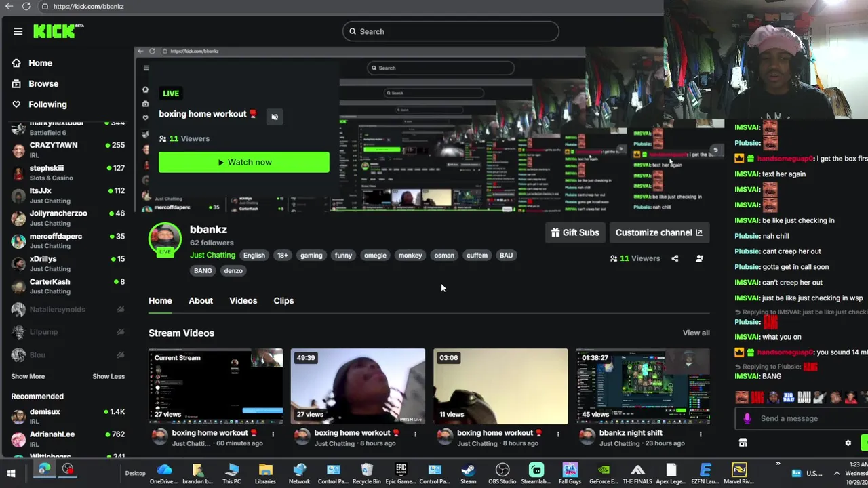Open recommended demisux channel
This screenshot has height=488, width=868.
tap(68, 416)
